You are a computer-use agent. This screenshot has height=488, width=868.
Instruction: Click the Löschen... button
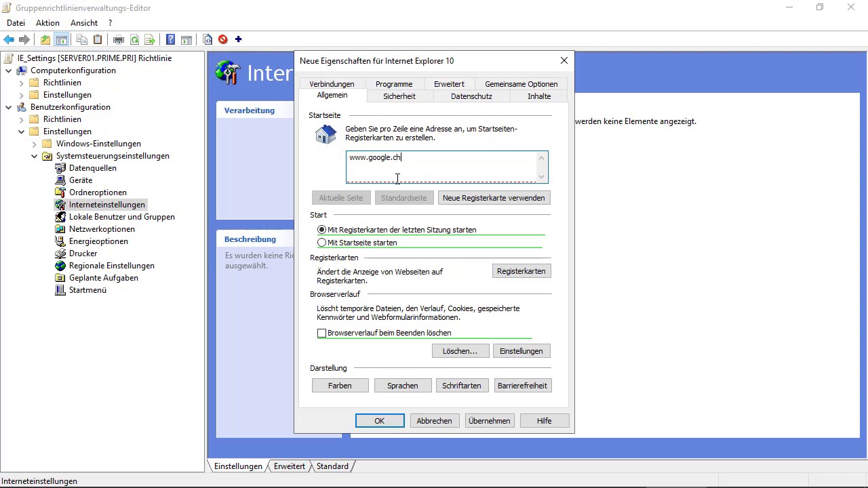click(x=460, y=351)
